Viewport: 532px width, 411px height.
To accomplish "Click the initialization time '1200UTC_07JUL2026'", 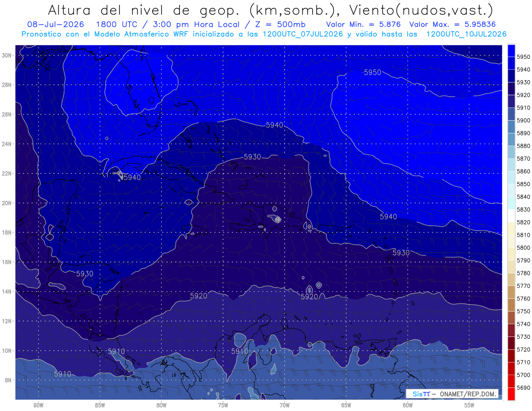I will [x=303, y=34].
